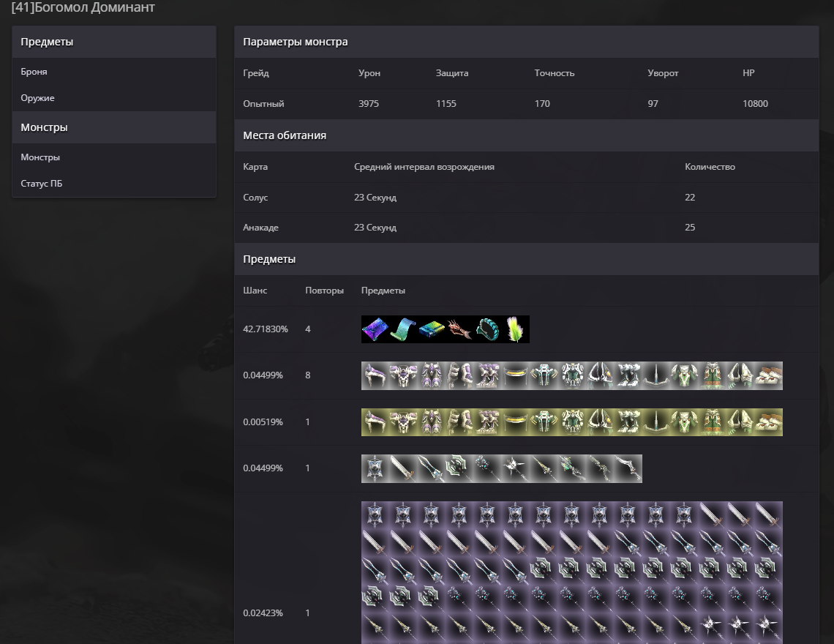Select the shield icon in the gray weapon row
Screen dimensions: 834x644
click(x=375, y=468)
